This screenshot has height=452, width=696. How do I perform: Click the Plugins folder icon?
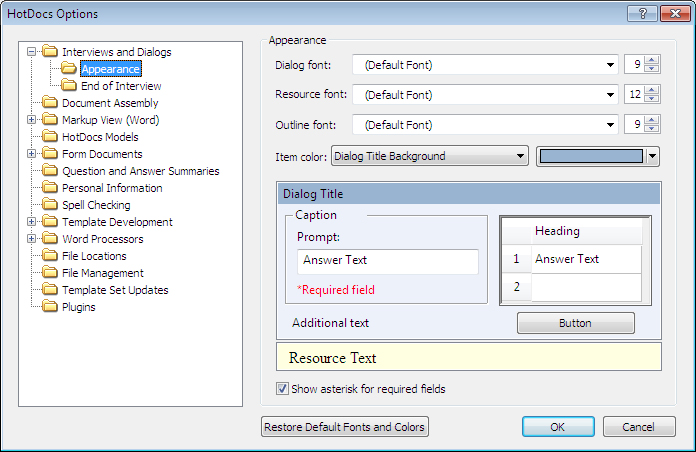[x=50, y=306]
